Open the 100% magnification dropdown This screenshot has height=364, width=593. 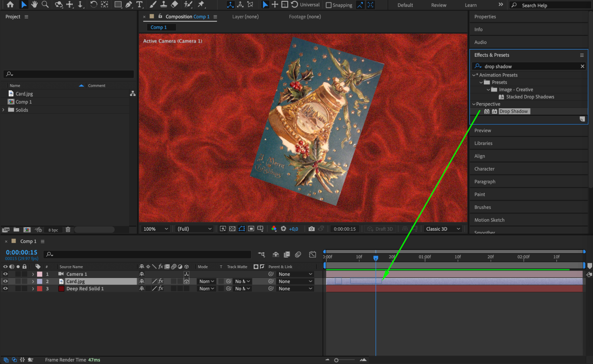(156, 229)
